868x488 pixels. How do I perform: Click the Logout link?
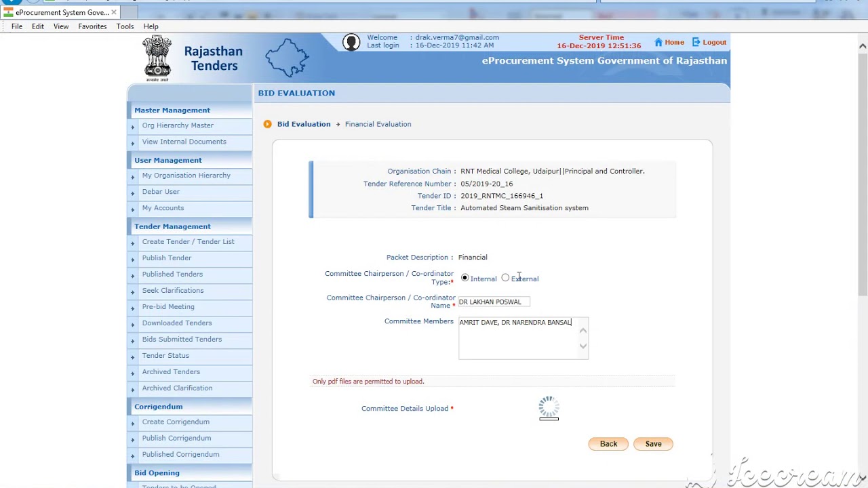[714, 42]
